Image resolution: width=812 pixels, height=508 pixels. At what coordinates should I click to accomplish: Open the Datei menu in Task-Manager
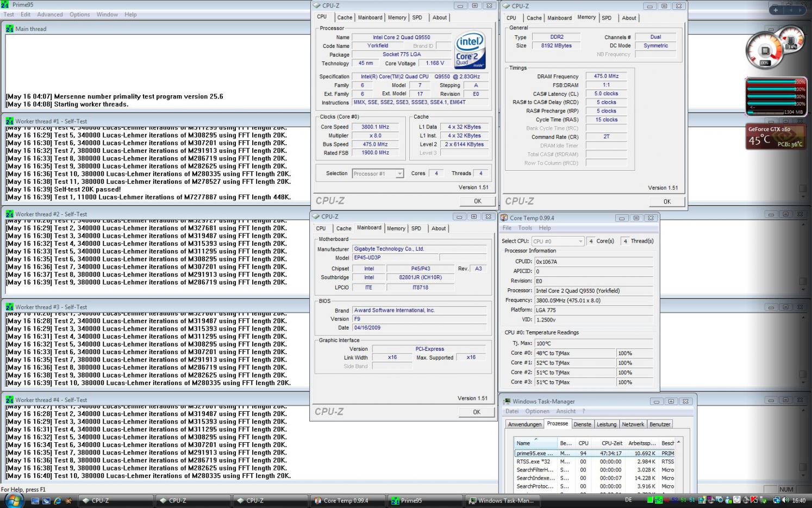512,411
